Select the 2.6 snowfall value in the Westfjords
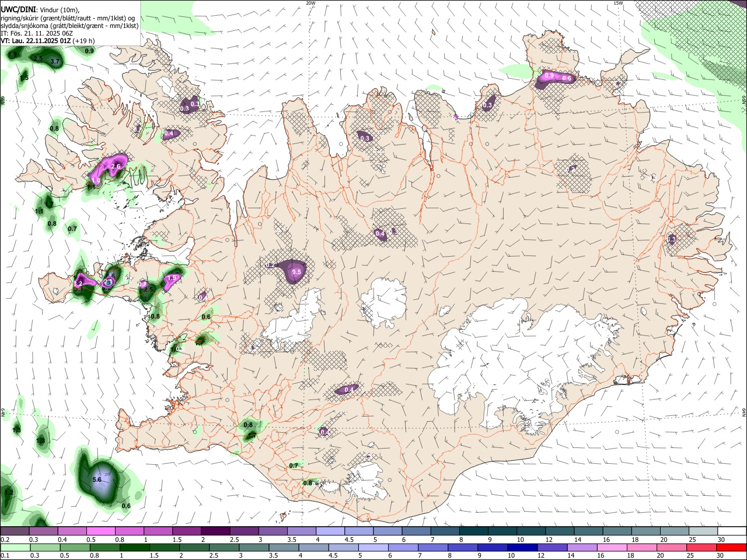Screen dimensions: 747x560 tap(116, 167)
